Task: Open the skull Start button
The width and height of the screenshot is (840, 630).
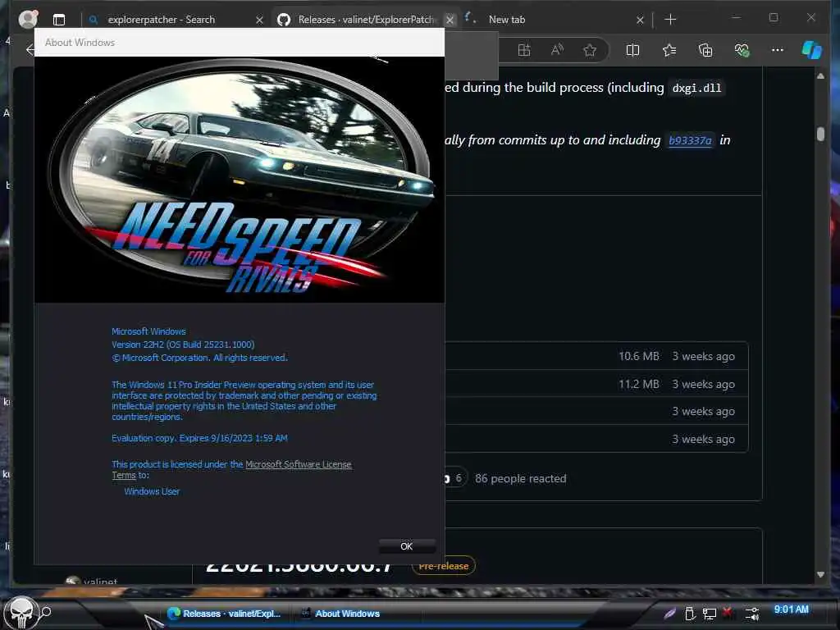Action: pyautogui.click(x=21, y=613)
